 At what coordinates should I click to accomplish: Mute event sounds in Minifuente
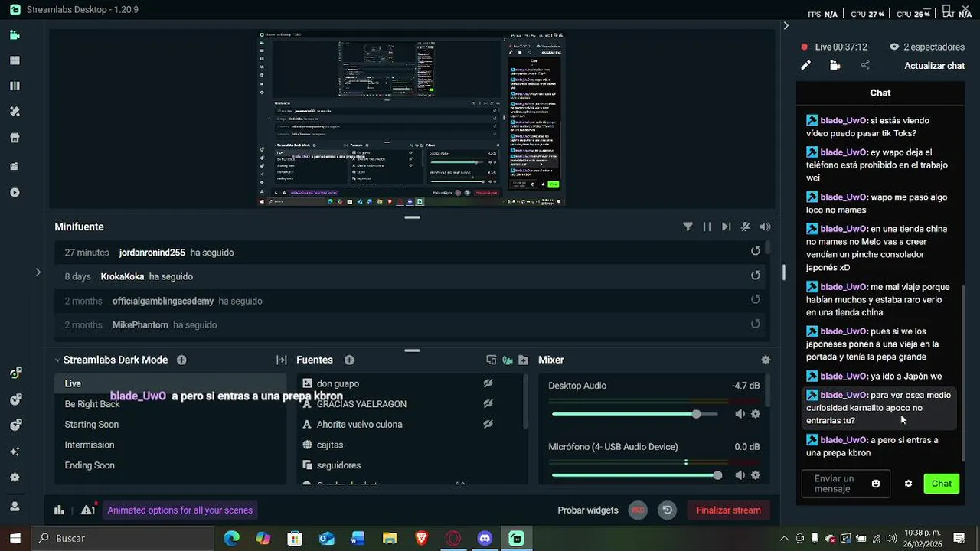745,227
